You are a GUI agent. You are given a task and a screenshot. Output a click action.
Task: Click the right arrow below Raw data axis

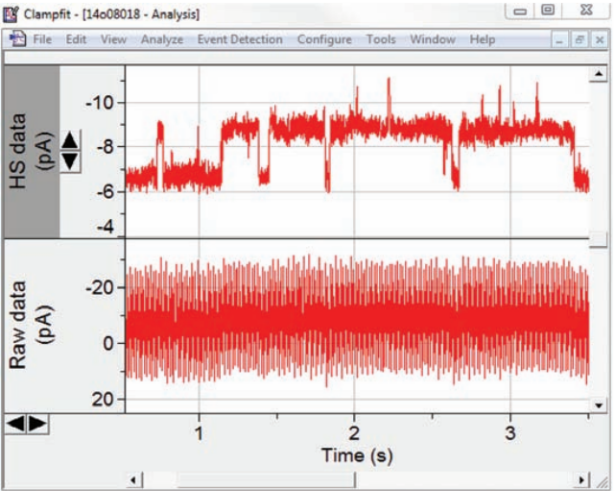pos(37,424)
